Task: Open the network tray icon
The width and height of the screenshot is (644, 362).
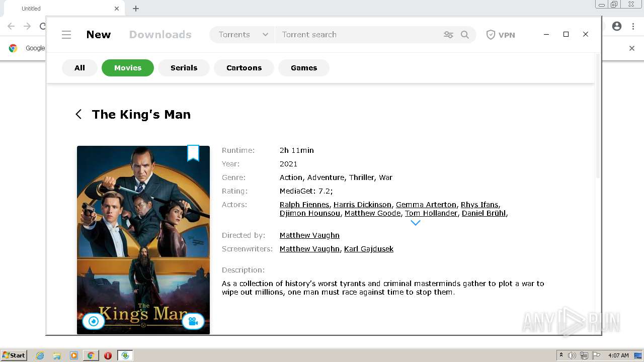Action: coord(584,355)
